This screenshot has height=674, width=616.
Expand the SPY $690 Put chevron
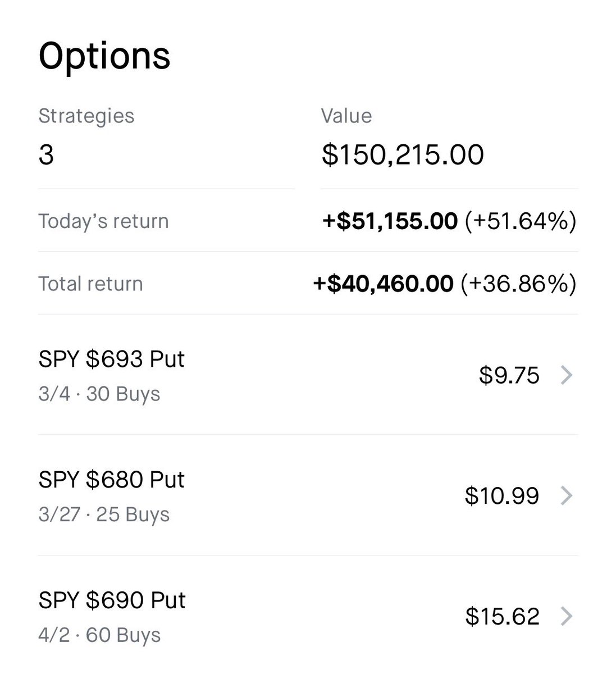[x=567, y=617]
